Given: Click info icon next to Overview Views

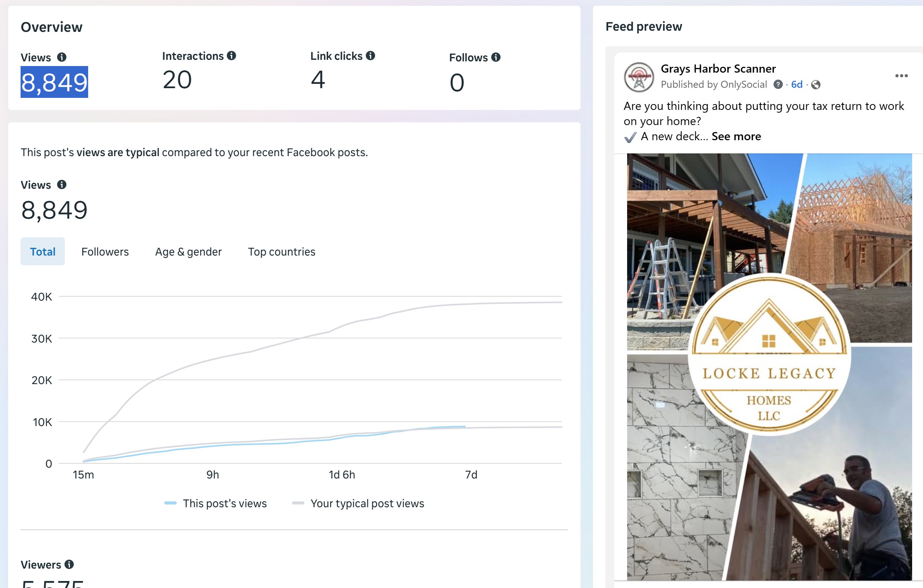Looking at the screenshot, I should click(62, 57).
